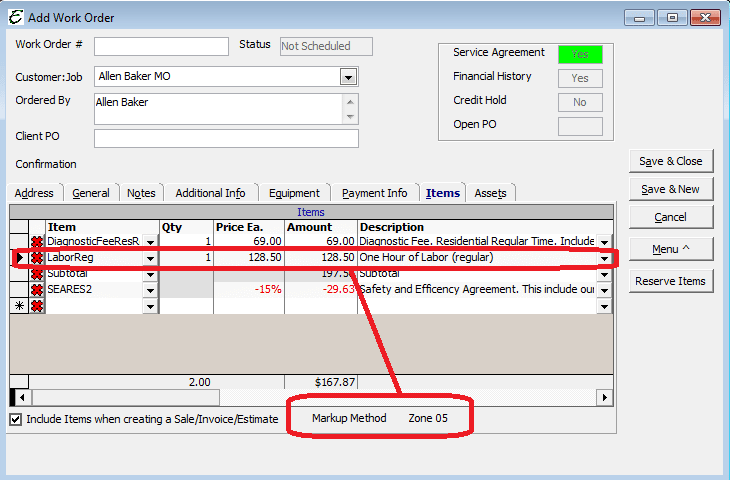
Task: Open DiagnosticFeeResR item dropdown
Action: pyautogui.click(x=150, y=242)
